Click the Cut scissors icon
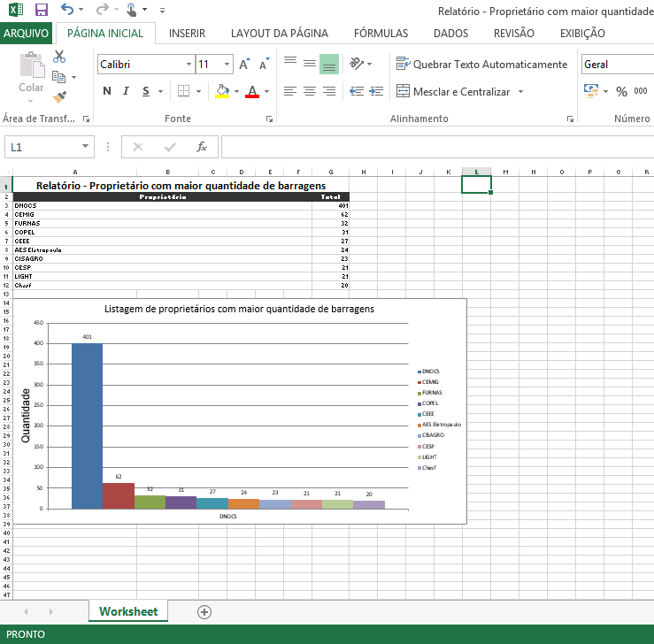The image size is (654, 644). click(x=59, y=57)
